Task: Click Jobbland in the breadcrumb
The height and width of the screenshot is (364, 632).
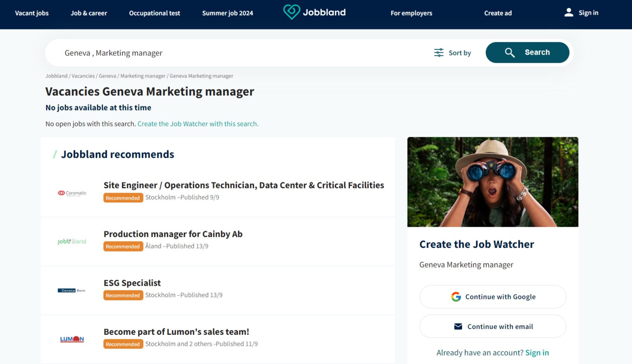Action: tap(57, 76)
